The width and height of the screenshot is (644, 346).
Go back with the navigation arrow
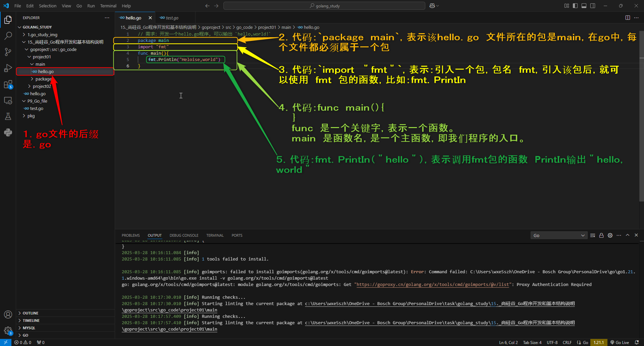coord(207,6)
